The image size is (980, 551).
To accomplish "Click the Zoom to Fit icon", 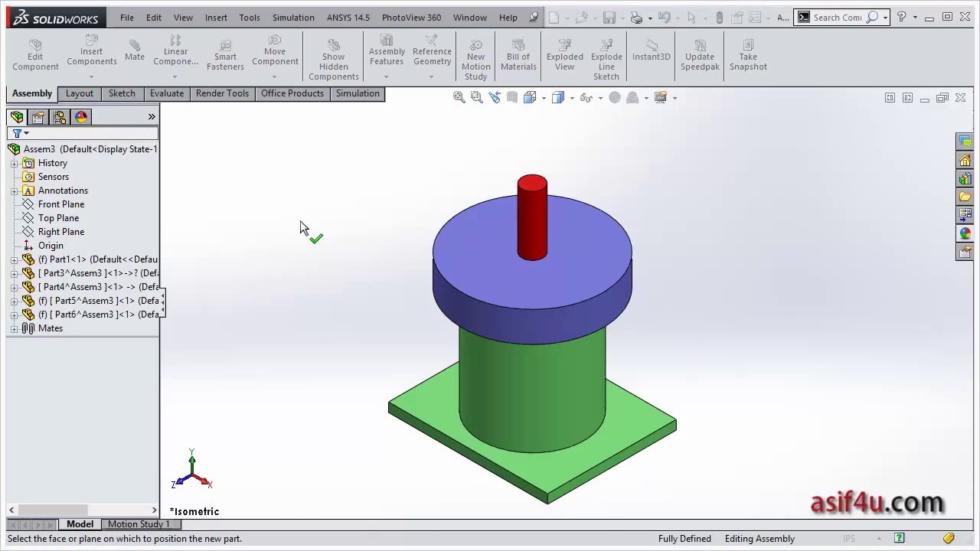I will (x=459, y=97).
